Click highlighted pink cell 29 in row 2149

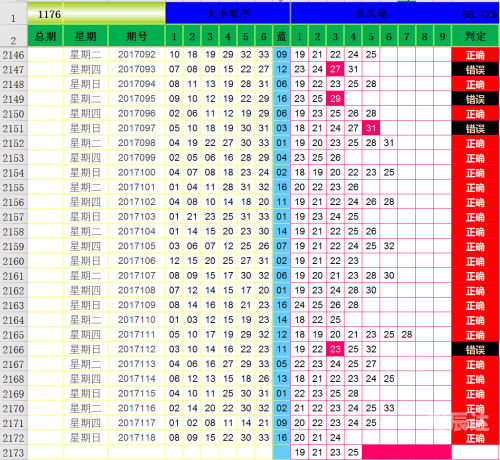(335, 99)
